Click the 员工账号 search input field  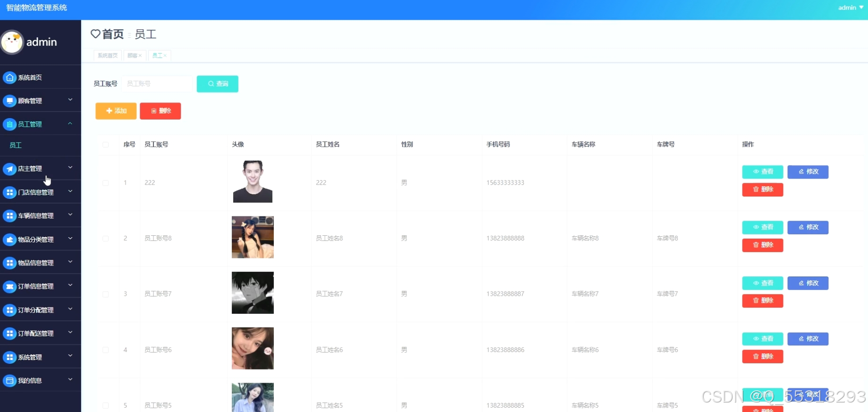click(x=157, y=84)
